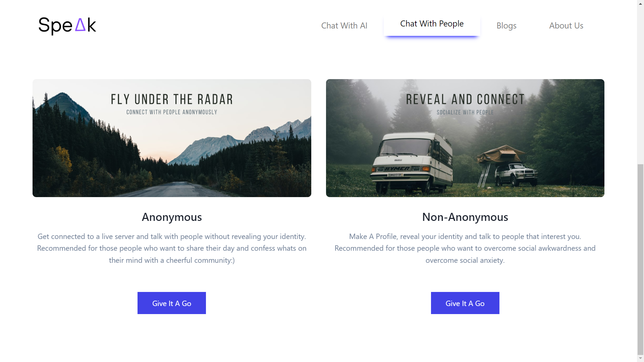Screen dimensions: 644x362
Task: Click Give It A Go under Non-Anonymous
Action: (465, 303)
